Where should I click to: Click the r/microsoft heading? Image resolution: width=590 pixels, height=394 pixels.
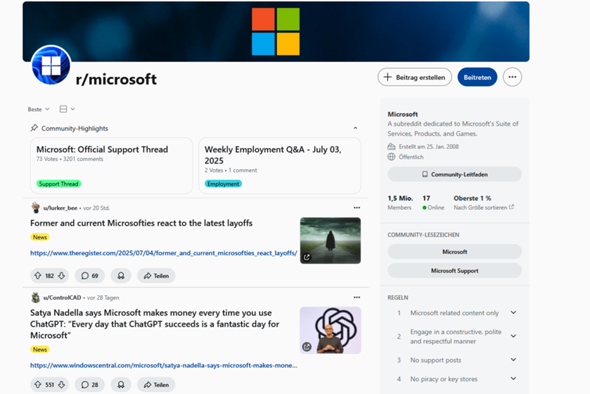[x=116, y=79]
